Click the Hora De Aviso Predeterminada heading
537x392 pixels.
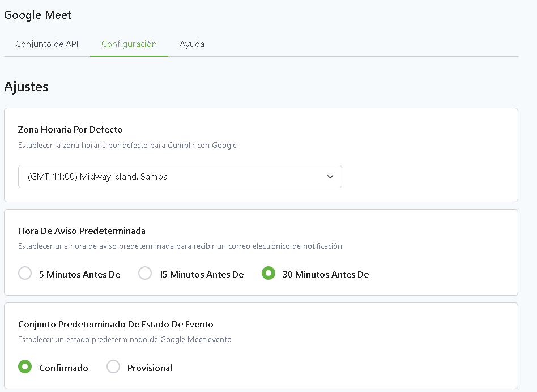82,231
